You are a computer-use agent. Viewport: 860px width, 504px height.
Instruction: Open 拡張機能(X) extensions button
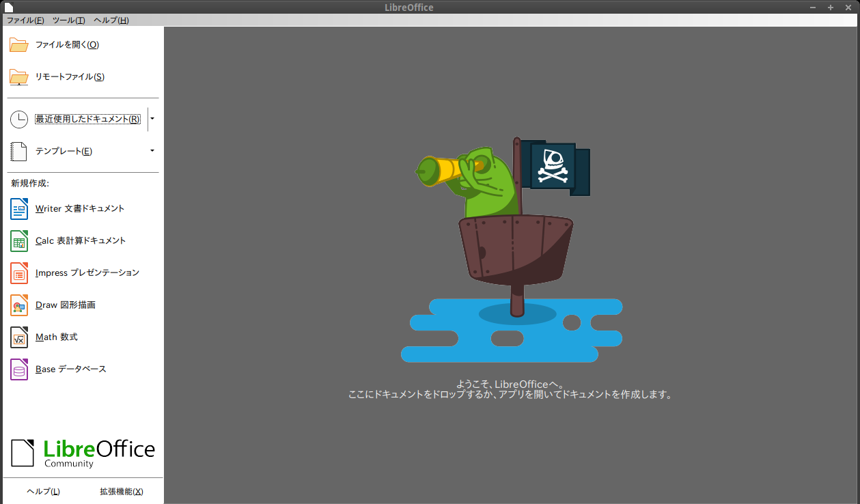pyautogui.click(x=122, y=492)
